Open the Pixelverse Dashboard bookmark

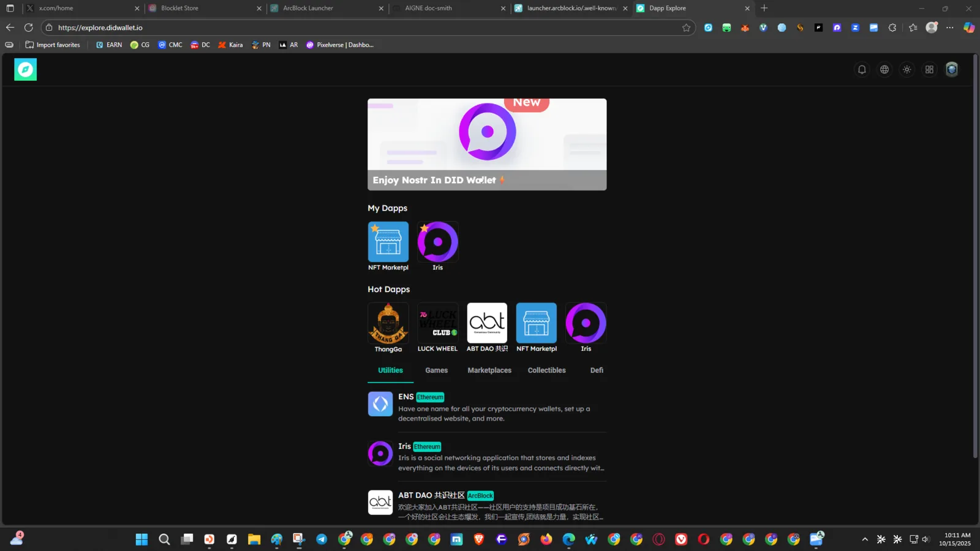340,45
